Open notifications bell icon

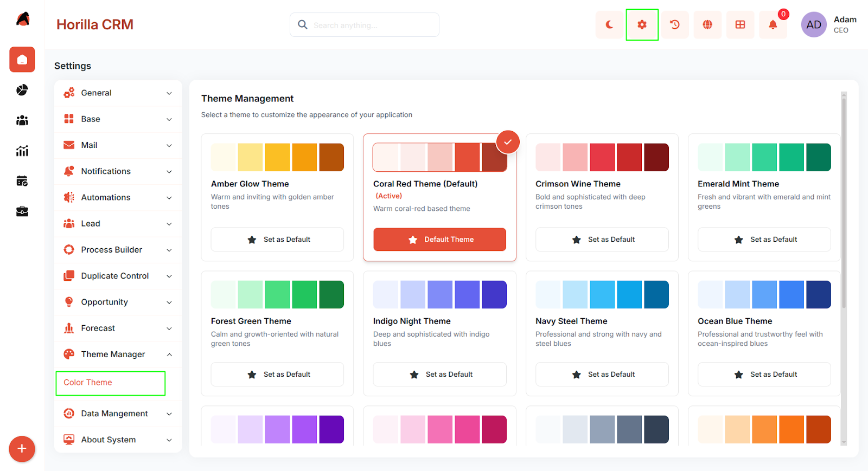[773, 24]
